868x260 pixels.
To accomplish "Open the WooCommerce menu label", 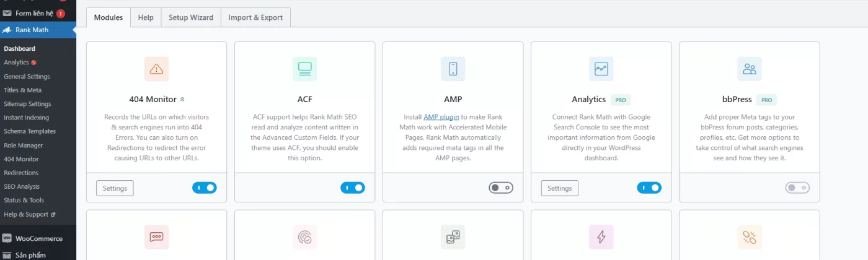I will point(39,238).
